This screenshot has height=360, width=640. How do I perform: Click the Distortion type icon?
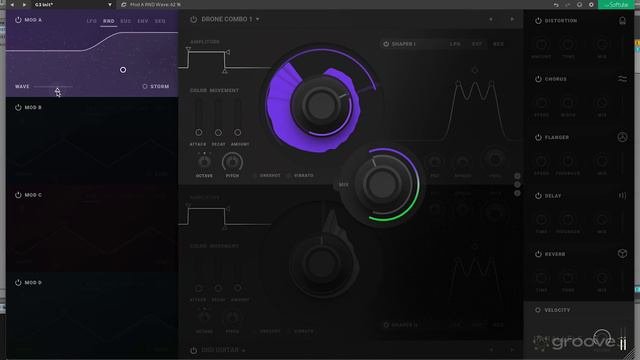pyautogui.click(x=622, y=20)
